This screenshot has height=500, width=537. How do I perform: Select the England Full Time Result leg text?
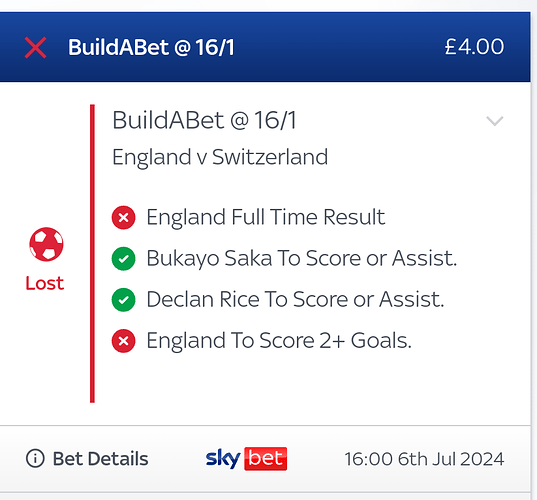pyautogui.click(x=266, y=217)
